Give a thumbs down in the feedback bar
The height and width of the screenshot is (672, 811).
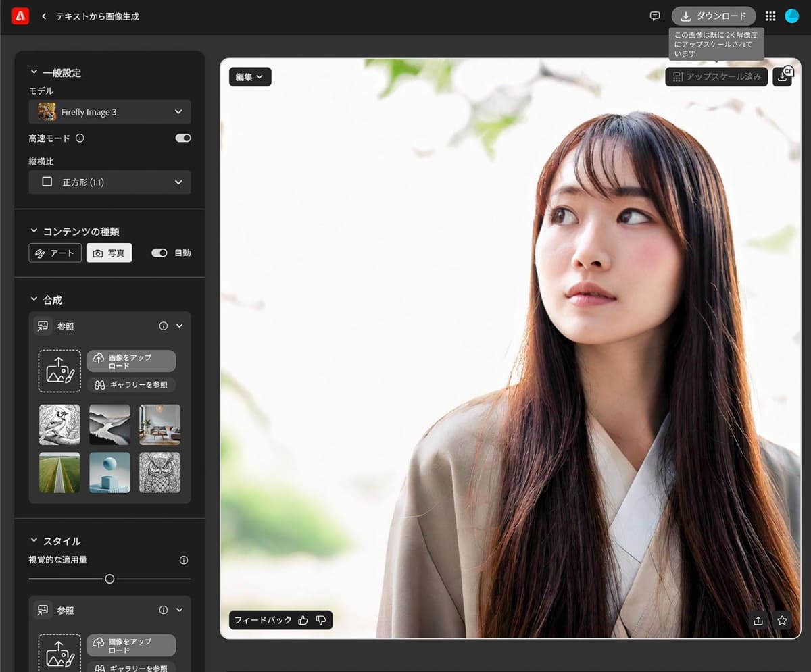pos(321,620)
